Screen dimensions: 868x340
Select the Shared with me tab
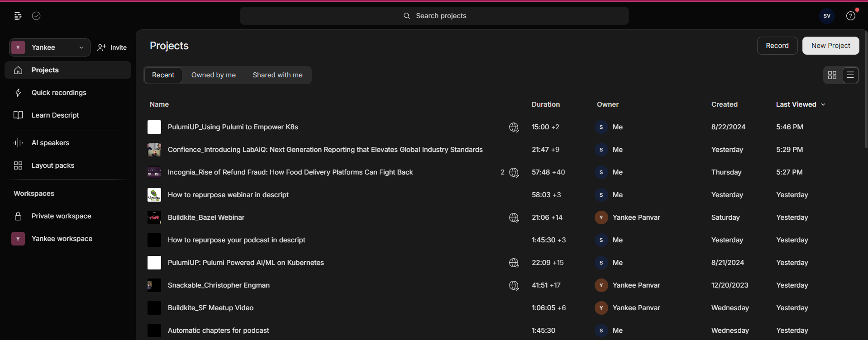[x=277, y=75]
